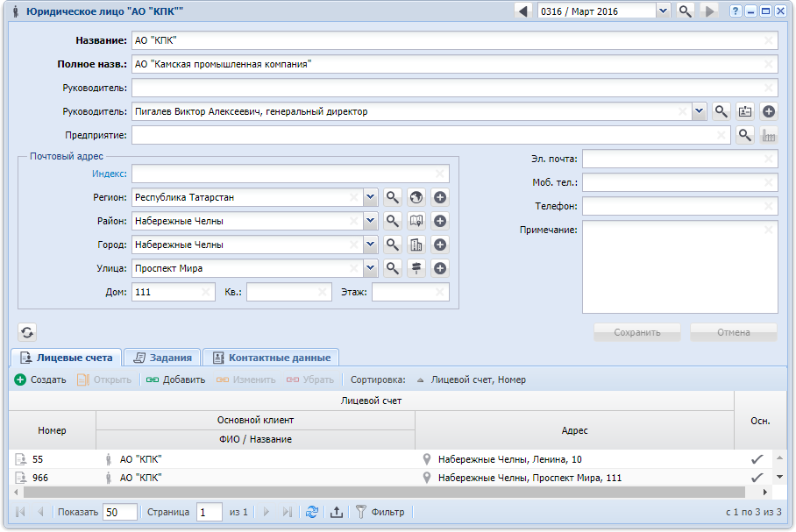
Task: Open contact card icon next to Руководитель
Action: pos(744,111)
